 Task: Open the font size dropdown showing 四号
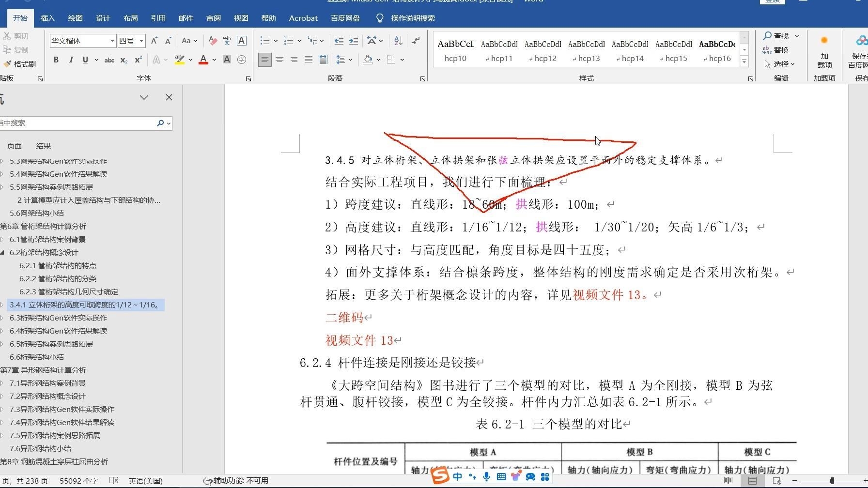pyautogui.click(x=142, y=41)
